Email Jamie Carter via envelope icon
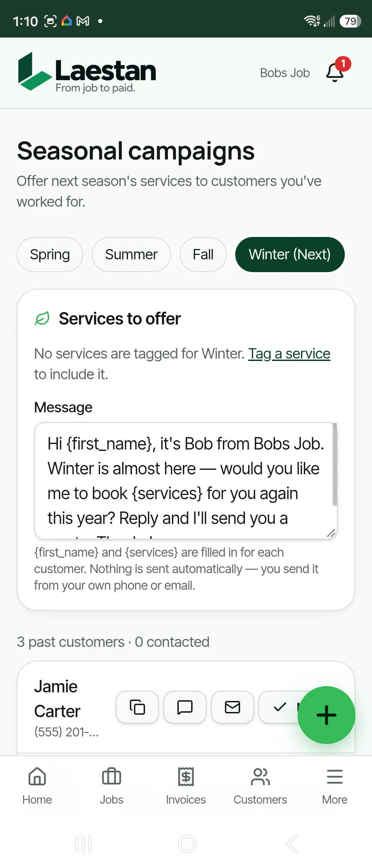 pos(232,707)
